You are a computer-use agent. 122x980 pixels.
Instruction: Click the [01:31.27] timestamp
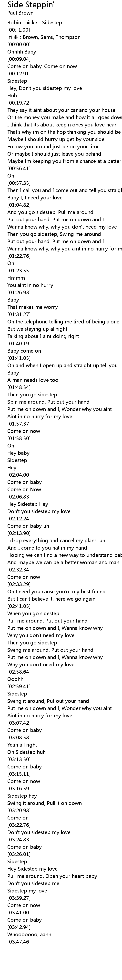[x=19, y=315]
